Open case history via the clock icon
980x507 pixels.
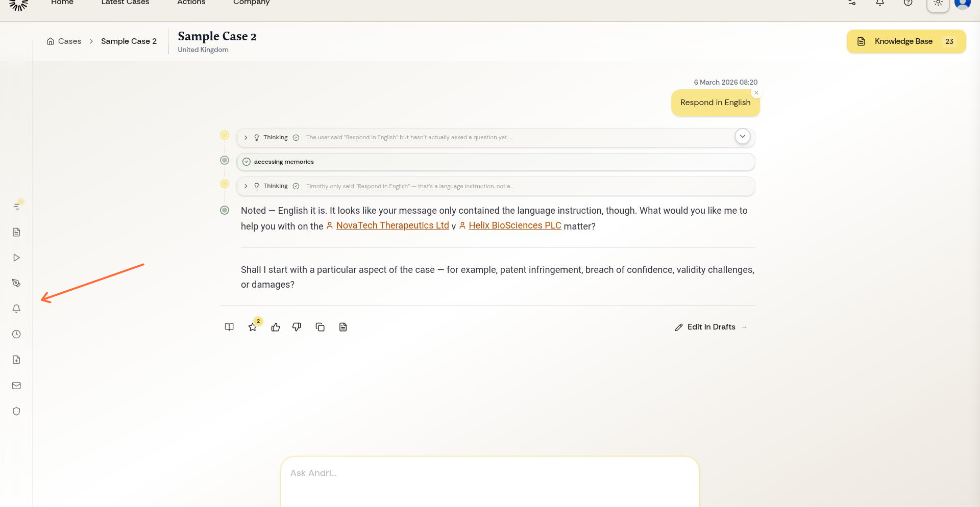(x=16, y=334)
